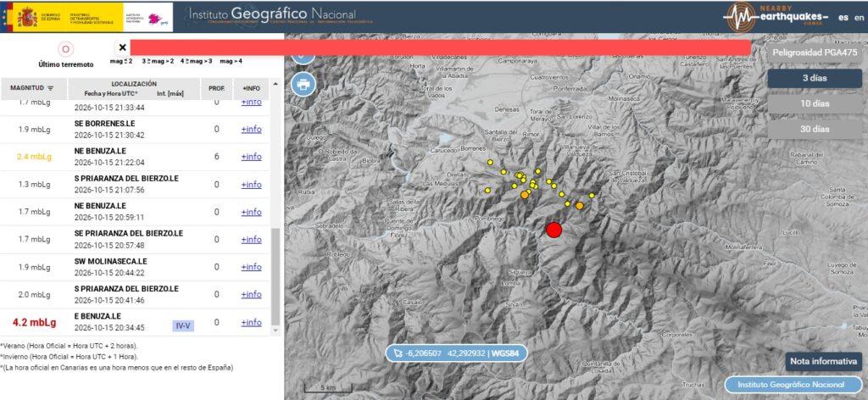The height and width of the screenshot is (400, 868).
Task: Click the orange marker near Las Médulas
Action: [x=524, y=195]
